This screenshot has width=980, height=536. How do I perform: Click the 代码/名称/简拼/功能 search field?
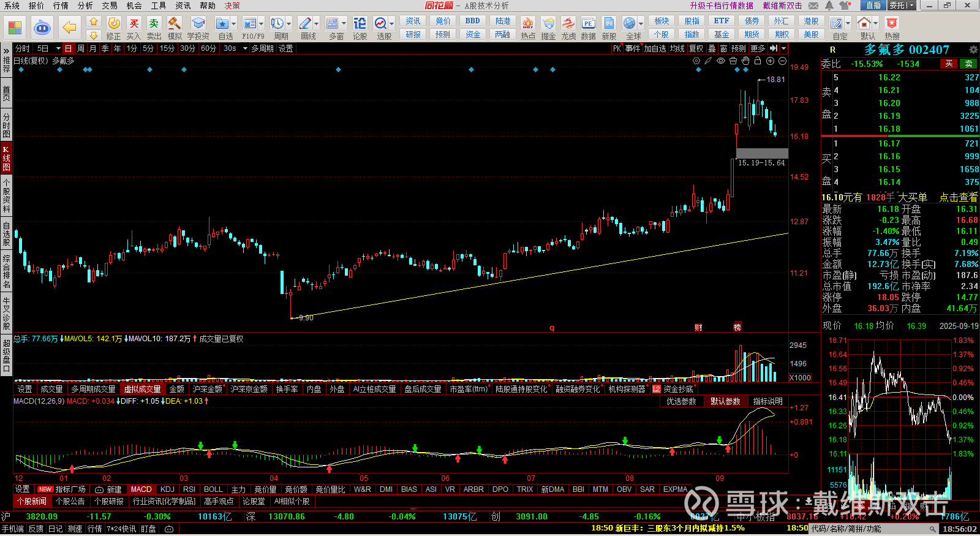[873, 529]
